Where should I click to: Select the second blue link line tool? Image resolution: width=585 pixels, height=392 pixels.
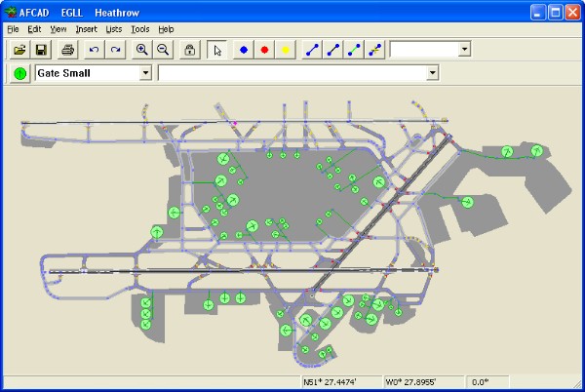[333, 50]
